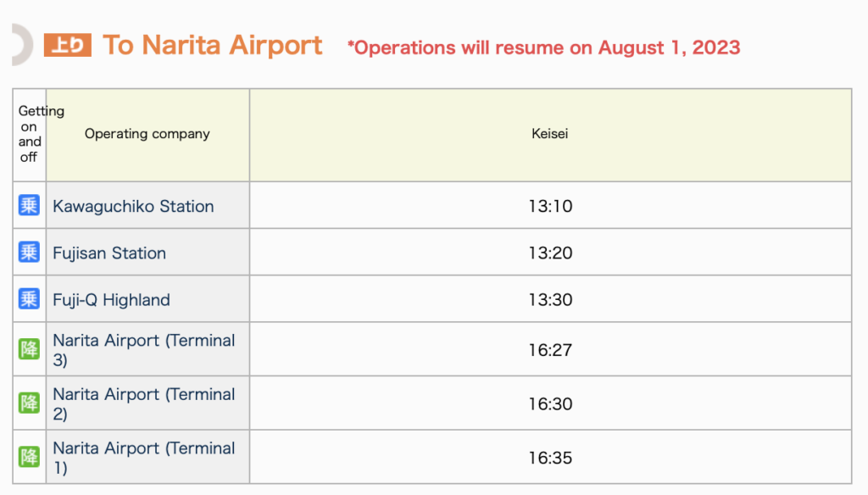Click the Keisei operating company header
This screenshot has height=495, width=868.
pyautogui.click(x=550, y=135)
